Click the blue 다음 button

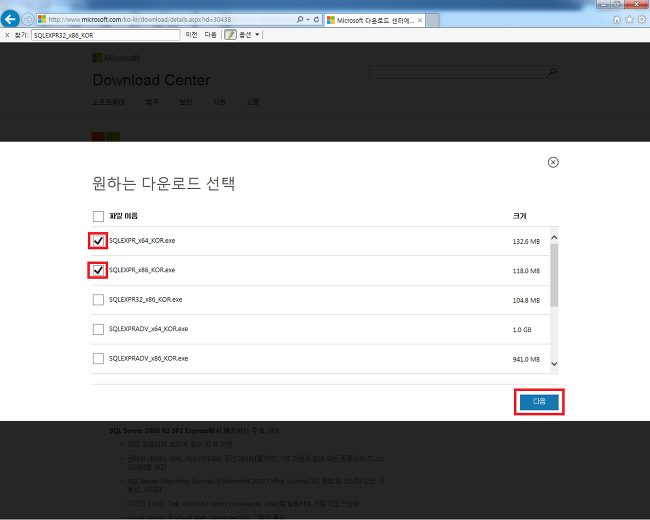click(x=539, y=401)
